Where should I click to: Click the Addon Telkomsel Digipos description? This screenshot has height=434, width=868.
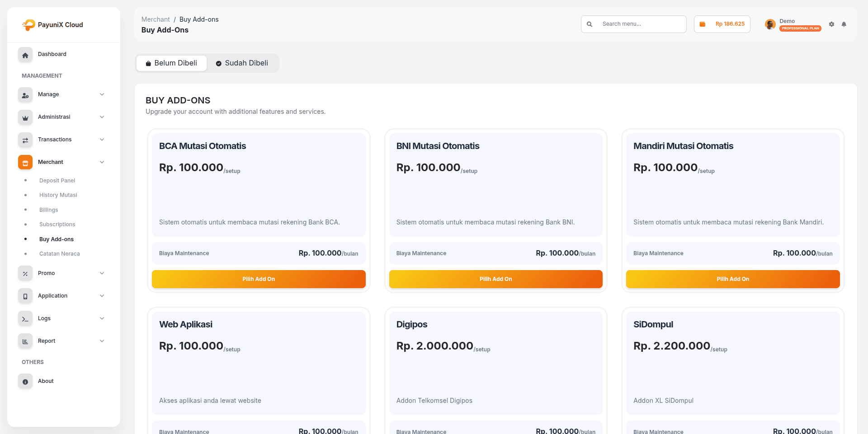[434, 401]
